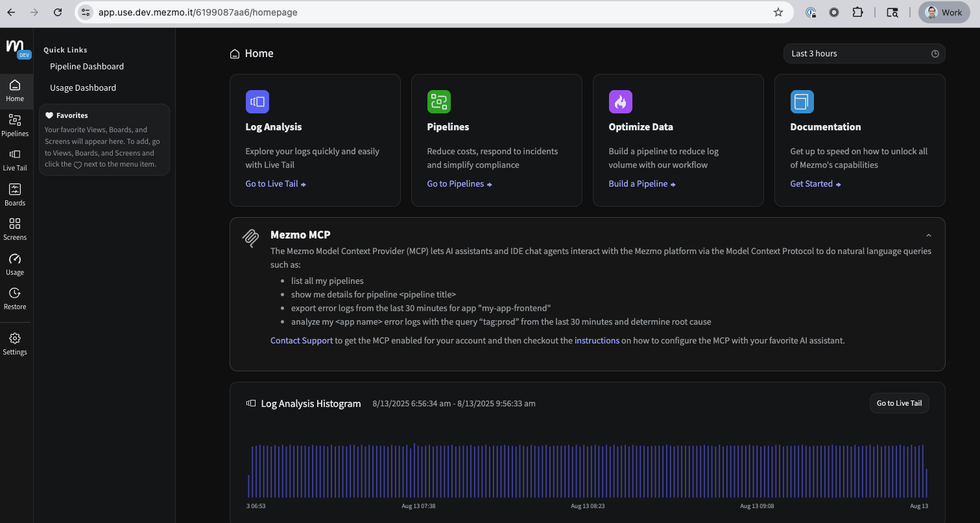Click the Aug 13 07:38 axis label
980x523 pixels.
point(418,506)
